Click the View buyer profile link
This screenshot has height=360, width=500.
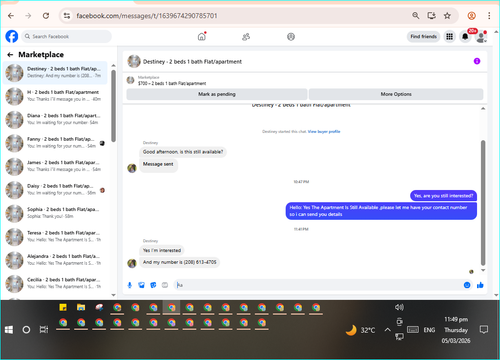[x=324, y=132]
